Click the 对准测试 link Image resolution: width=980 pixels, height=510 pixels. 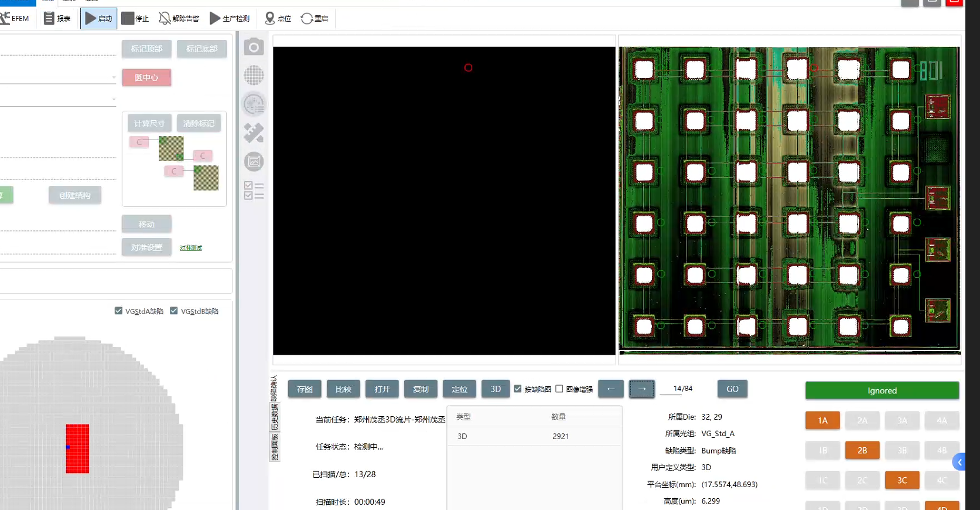pyautogui.click(x=191, y=248)
